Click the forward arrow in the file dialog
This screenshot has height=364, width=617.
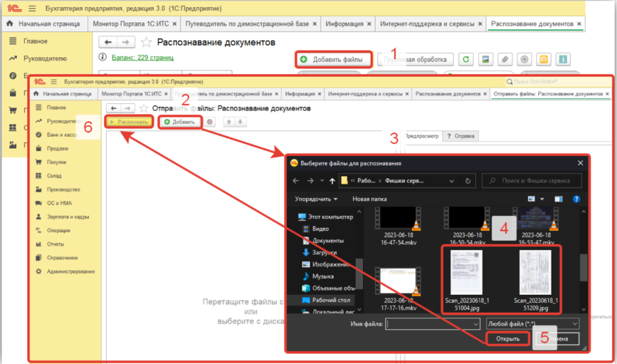(x=310, y=181)
